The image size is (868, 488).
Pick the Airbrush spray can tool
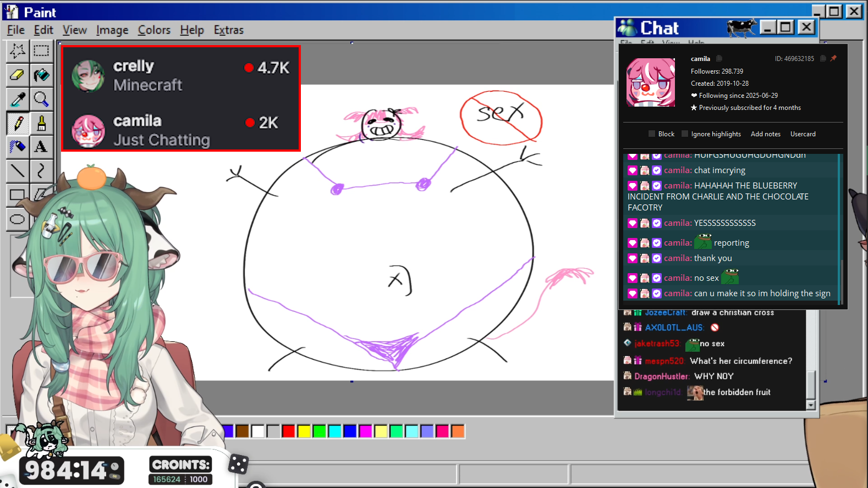(x=18, y=147)
